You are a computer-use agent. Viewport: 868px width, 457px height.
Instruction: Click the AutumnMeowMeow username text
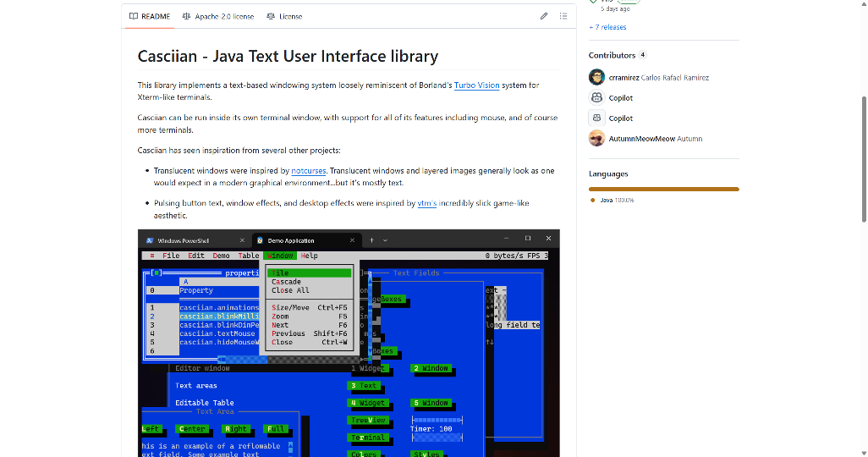click(x=641, y=139)
